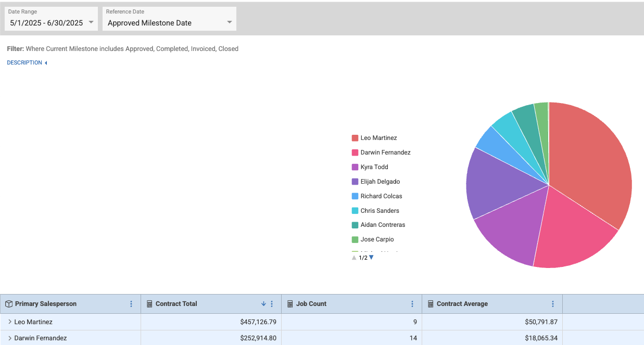644x345 pixels.
Task: Sort by Contract Average column header
Action: tap(462, 304)
